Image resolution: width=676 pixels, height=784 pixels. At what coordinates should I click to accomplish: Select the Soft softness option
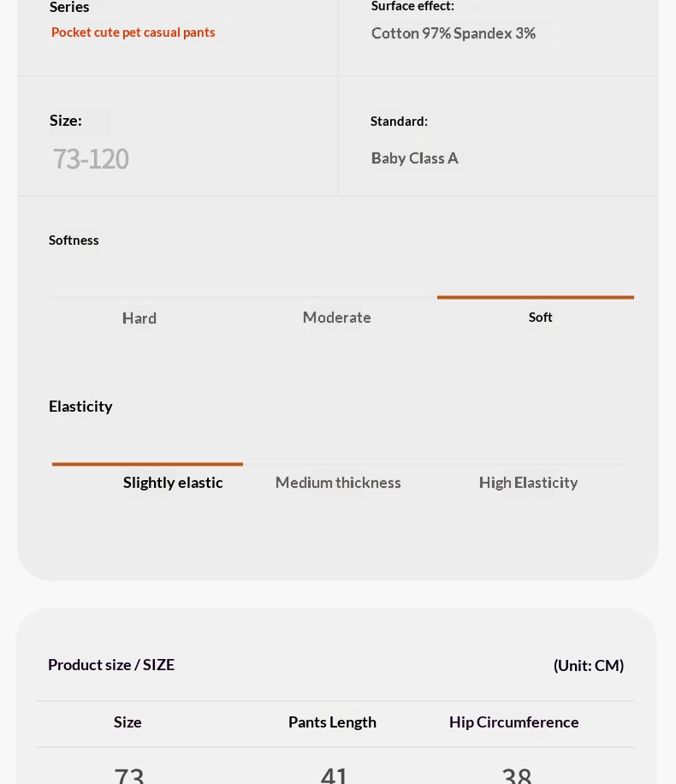coord(540,317)
